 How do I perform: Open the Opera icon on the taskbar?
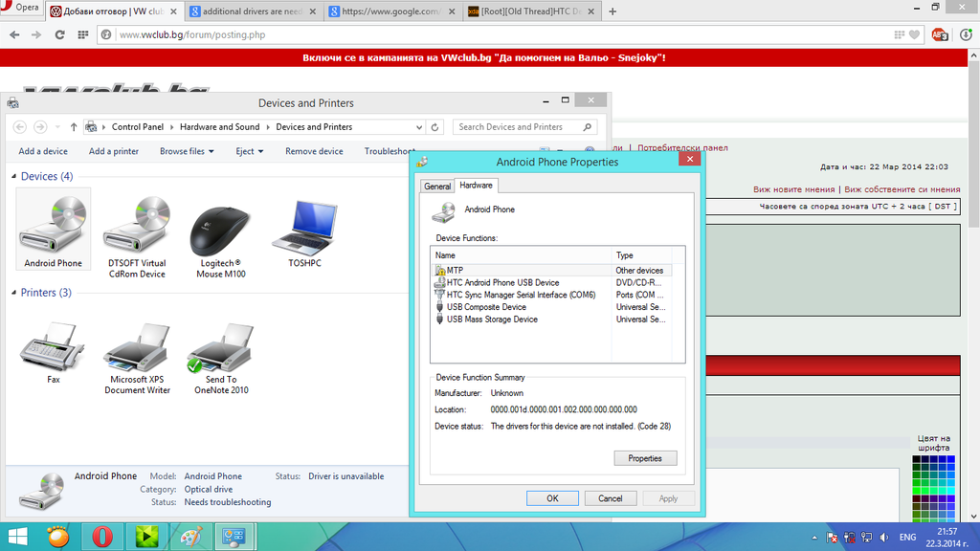pos(101,537)
